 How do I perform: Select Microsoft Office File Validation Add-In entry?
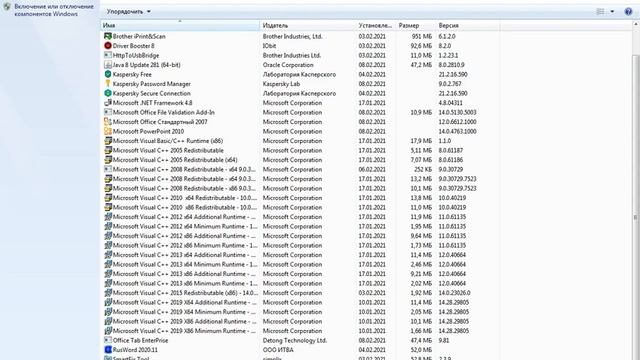(x=164, y=112)
